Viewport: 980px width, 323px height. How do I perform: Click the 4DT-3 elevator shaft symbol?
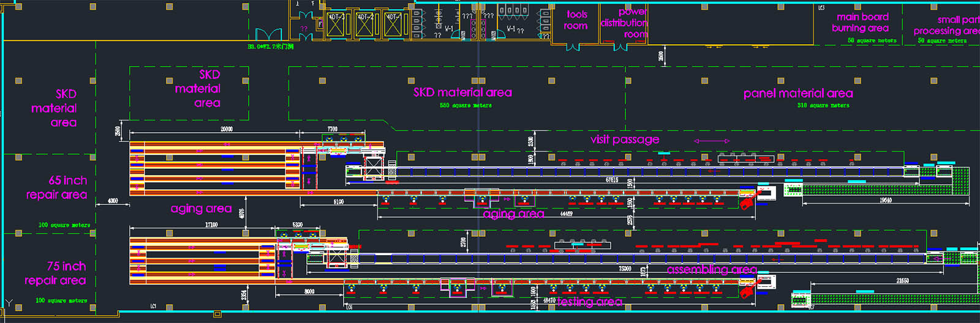click(x=337, y=26)
